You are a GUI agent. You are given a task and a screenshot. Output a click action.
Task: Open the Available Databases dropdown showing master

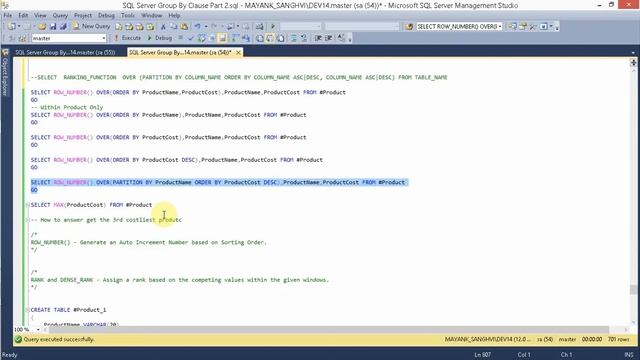[69, 38]
